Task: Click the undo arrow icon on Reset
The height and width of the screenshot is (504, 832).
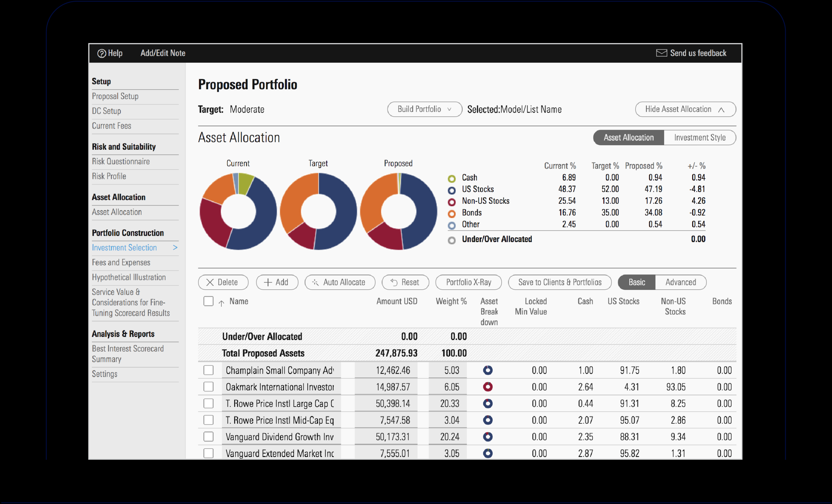Action: [394, 282]
